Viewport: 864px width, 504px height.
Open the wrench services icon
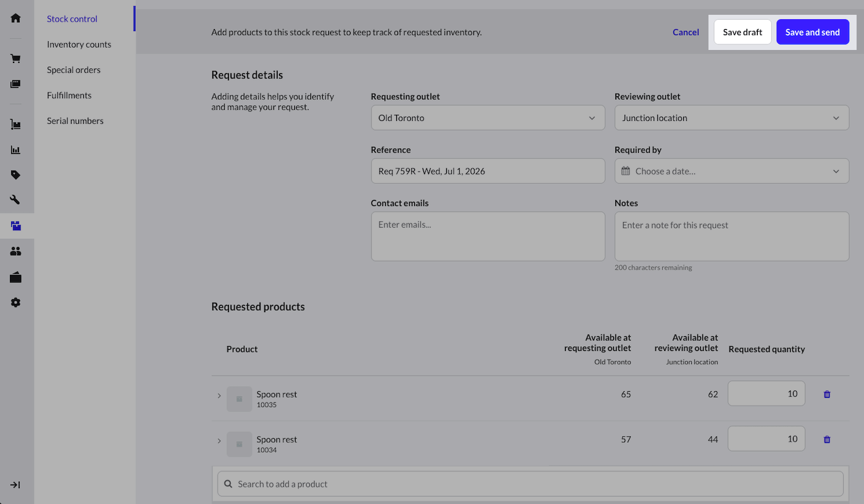pyautogui.click(x=15, y=200)
